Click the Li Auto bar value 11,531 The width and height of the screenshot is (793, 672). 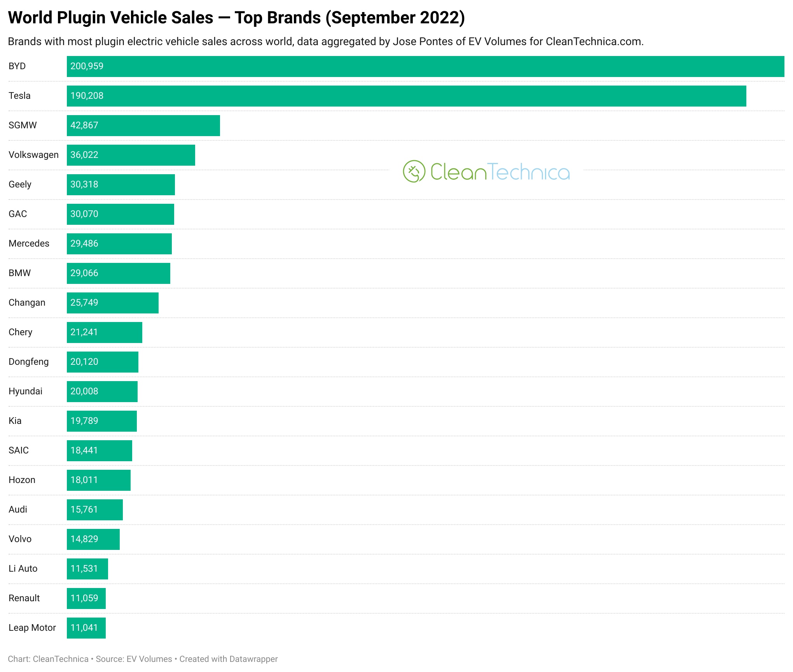tap(84, 569)
